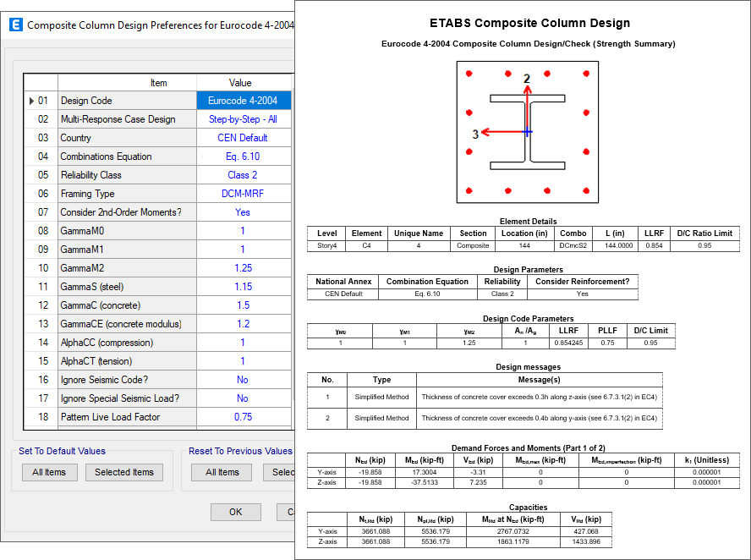Select the 'C4' element cell in the report
This screenshot has width=751, height=560.
366,246
